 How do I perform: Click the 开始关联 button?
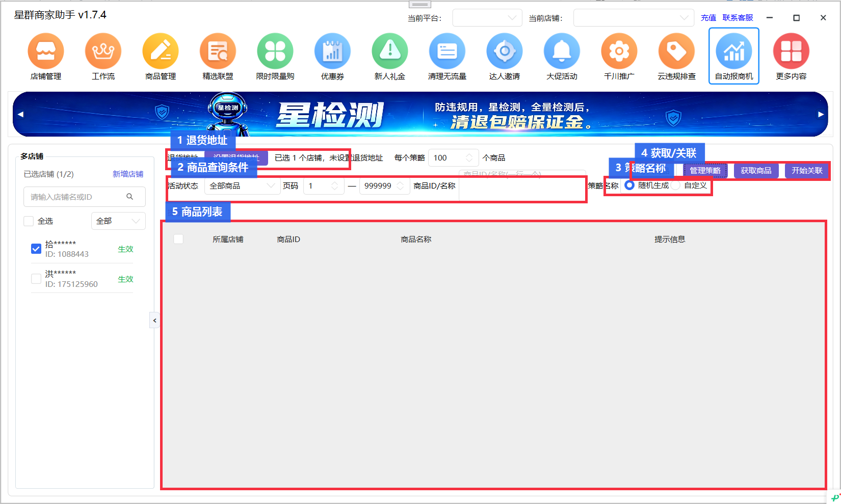point(807,171)
